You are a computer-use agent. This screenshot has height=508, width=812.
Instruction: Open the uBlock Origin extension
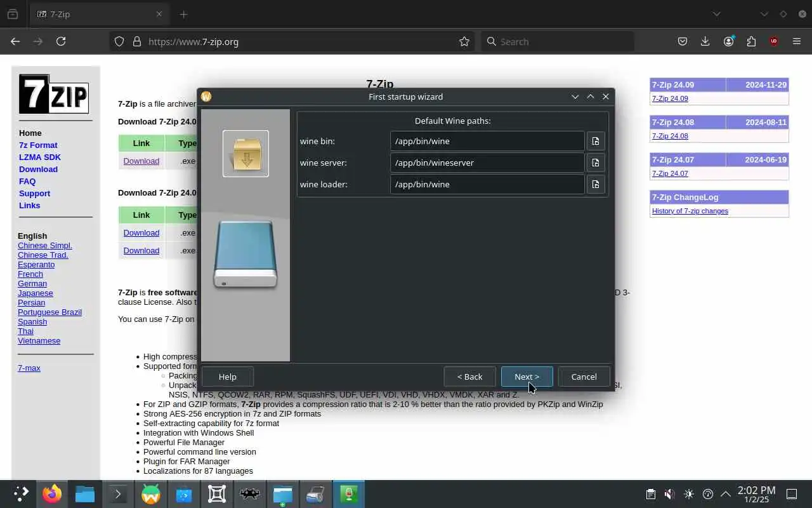click(773, 41)
